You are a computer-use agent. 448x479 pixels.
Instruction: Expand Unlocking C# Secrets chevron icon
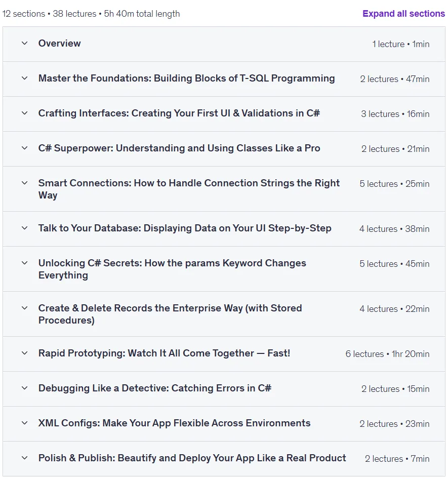25,263
